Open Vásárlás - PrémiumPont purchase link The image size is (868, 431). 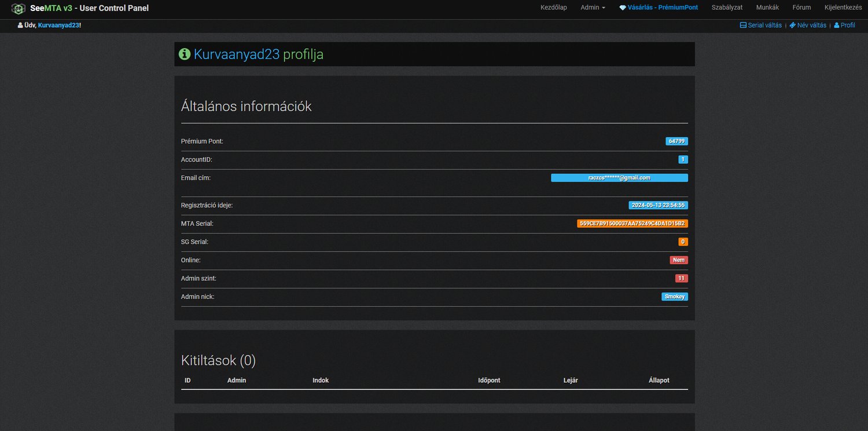[663, 8]
